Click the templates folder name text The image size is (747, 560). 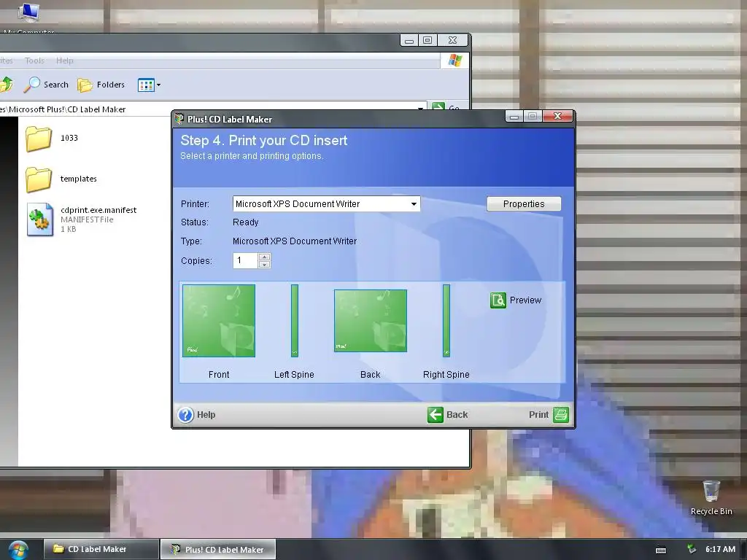(79, 179)
